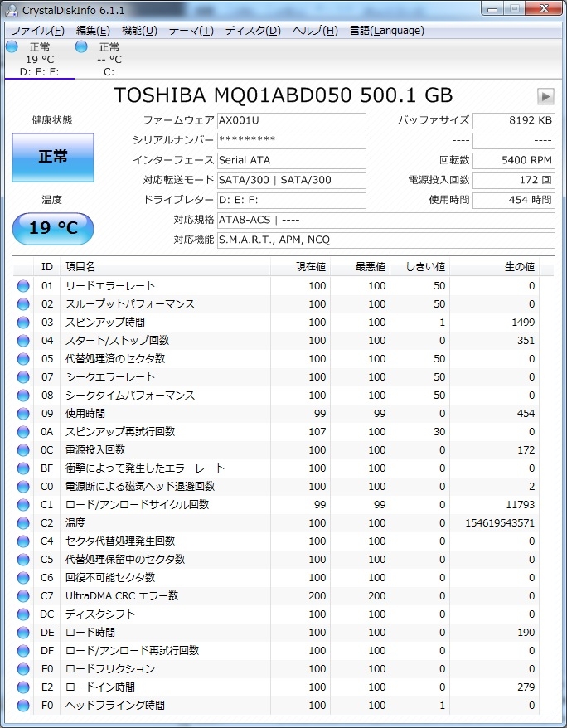Click the ID column header
Viewport: 567px width, 728px height.
(47, 267)
